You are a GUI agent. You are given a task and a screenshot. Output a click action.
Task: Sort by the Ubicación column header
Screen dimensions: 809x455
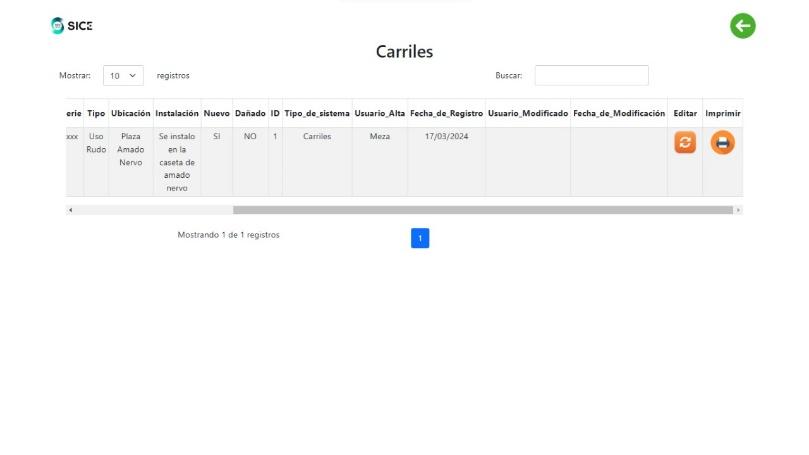(131, 113)
